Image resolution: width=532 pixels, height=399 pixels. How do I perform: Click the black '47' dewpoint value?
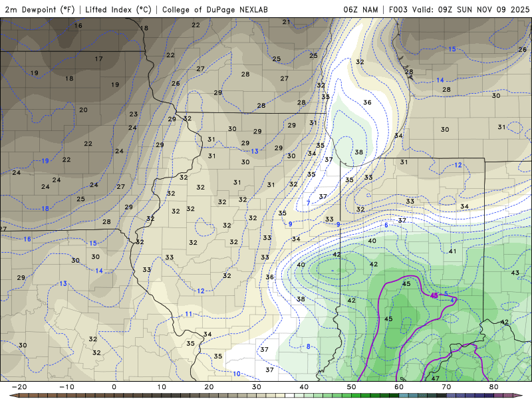[436, 378]
